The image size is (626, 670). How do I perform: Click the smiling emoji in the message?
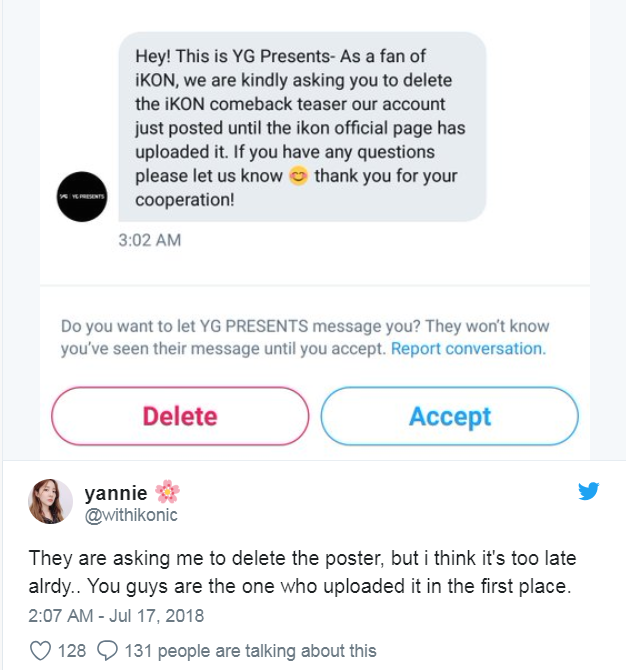(298, 176)
